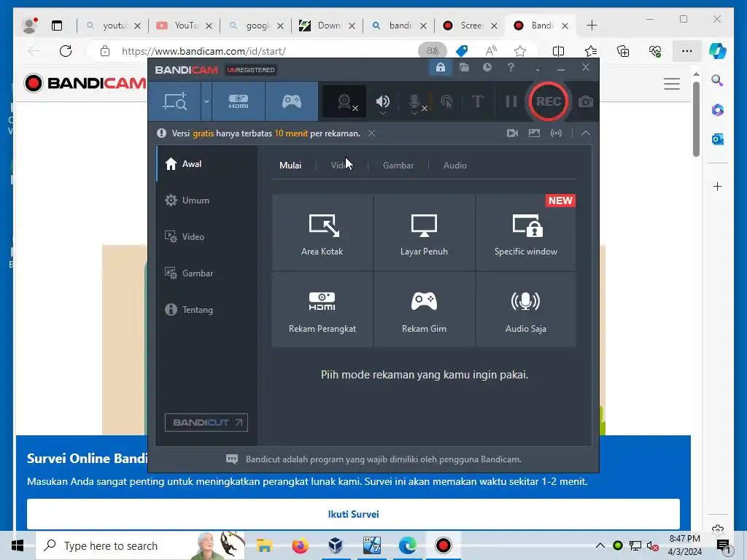Open File Explorer from the taskbar
The height and width of the screenshot is (560, 747).
264,545
